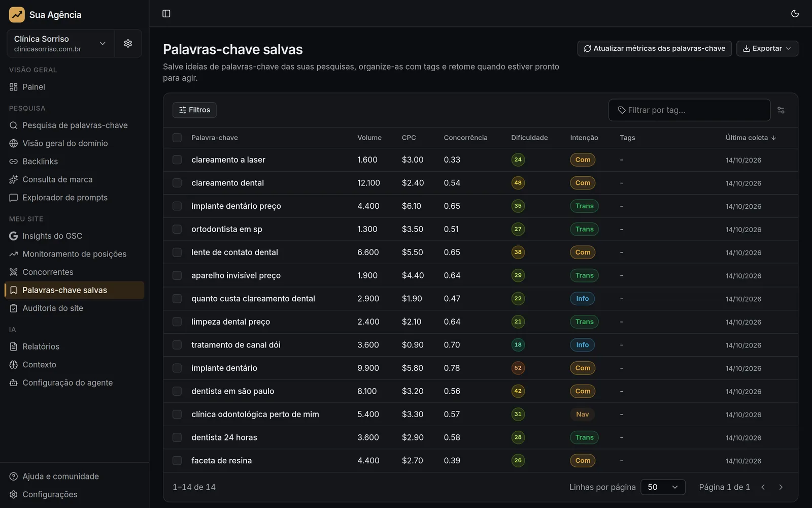Select the lente de contato dental row
Viewport: 812px width, 508px height.
point(177,252)
